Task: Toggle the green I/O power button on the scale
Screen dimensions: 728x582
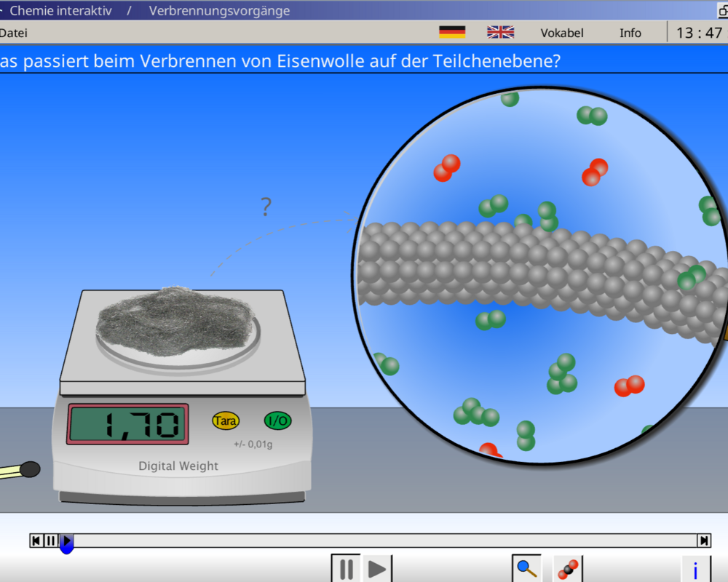Action: tap(277, 420)
